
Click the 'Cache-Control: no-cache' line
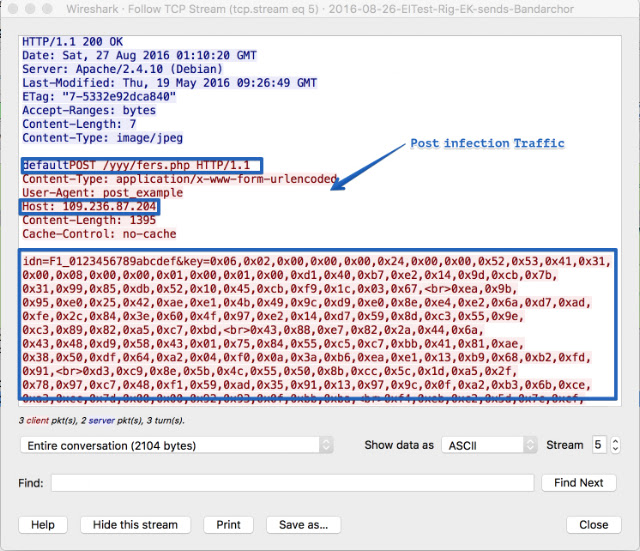click(99, 234)
